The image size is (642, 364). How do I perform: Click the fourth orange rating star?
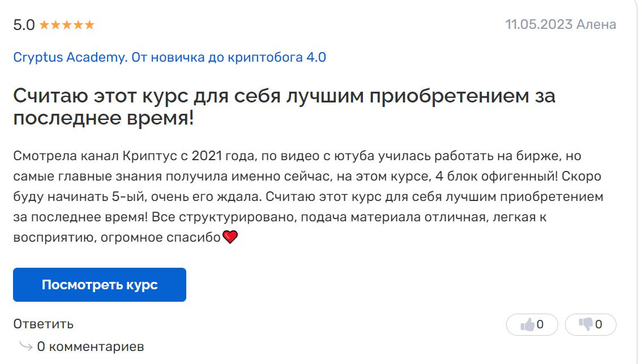(x=78, y=25)
